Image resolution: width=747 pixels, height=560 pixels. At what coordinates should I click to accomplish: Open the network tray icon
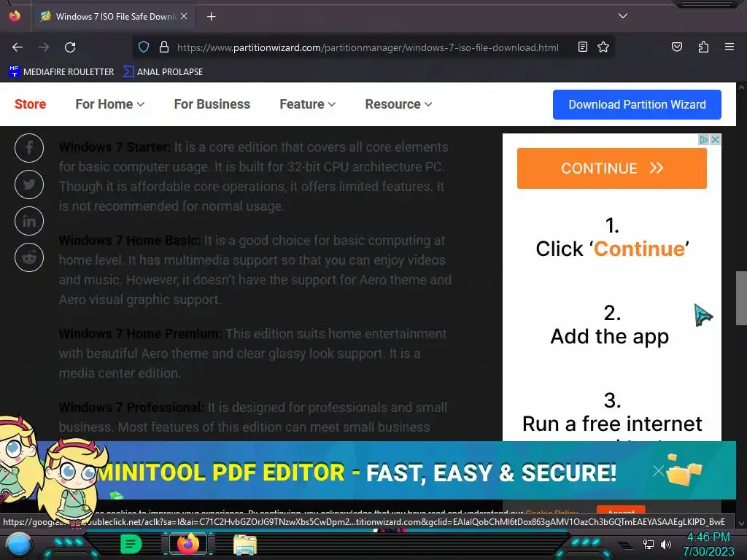click(648, 544)
